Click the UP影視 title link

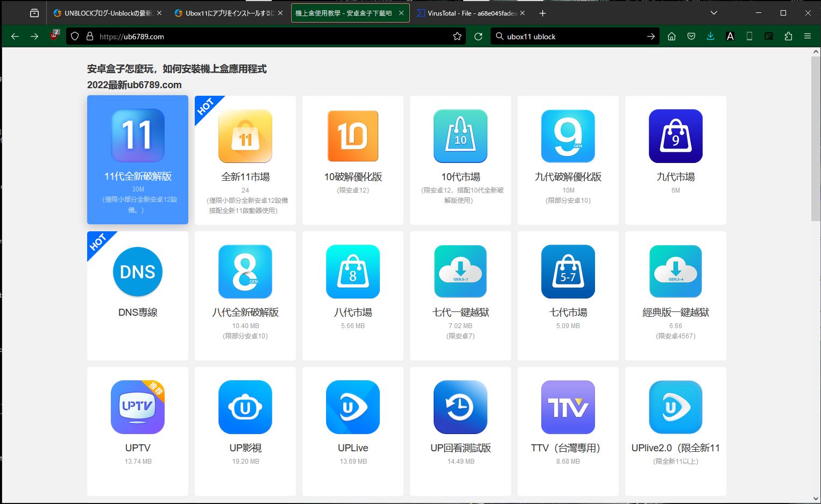click(245, 448)
